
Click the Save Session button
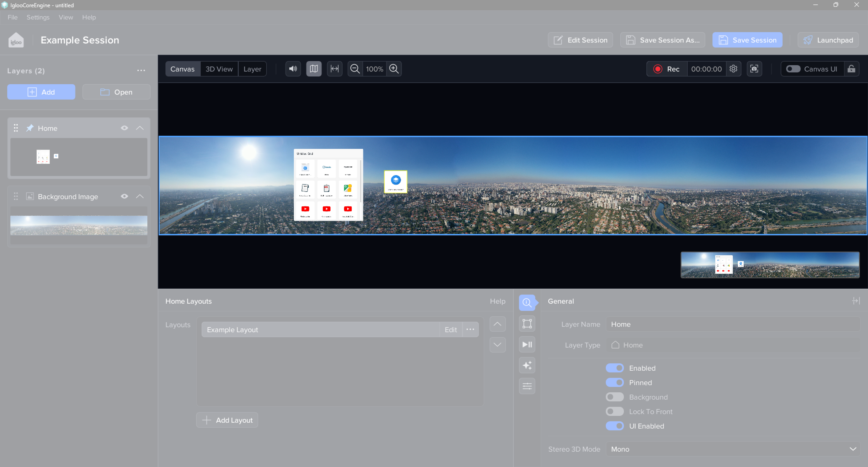pyautogui.click(x=747, y=40)
